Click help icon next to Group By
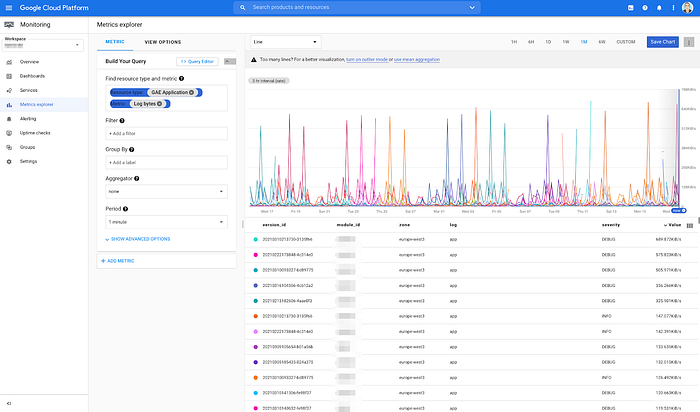Screen dimensions: 700x412 (x=132, y=150)
